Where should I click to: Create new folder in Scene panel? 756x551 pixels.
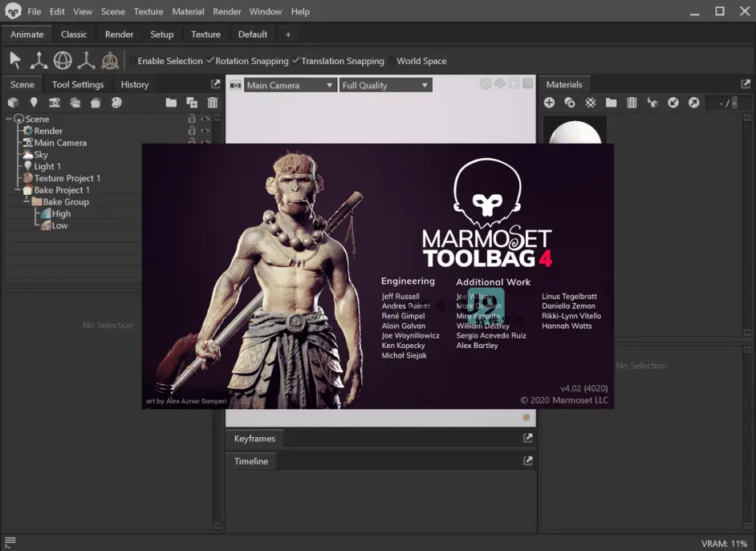[x=171, y=102]
